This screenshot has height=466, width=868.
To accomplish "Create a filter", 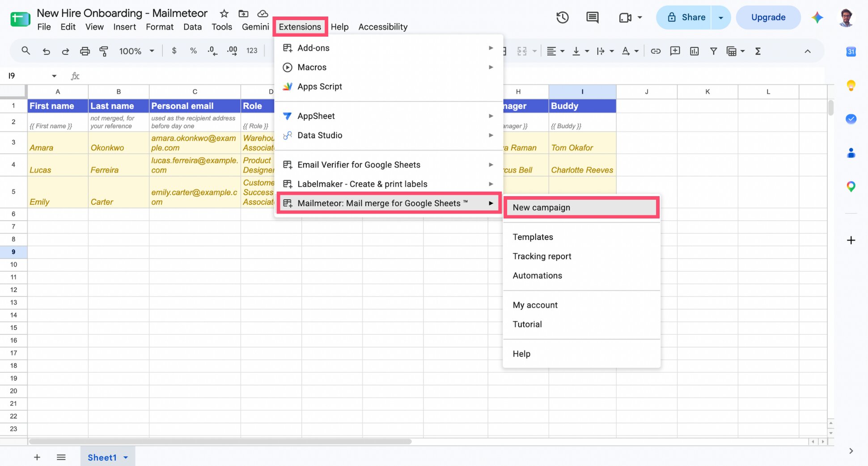I will 713,51.
